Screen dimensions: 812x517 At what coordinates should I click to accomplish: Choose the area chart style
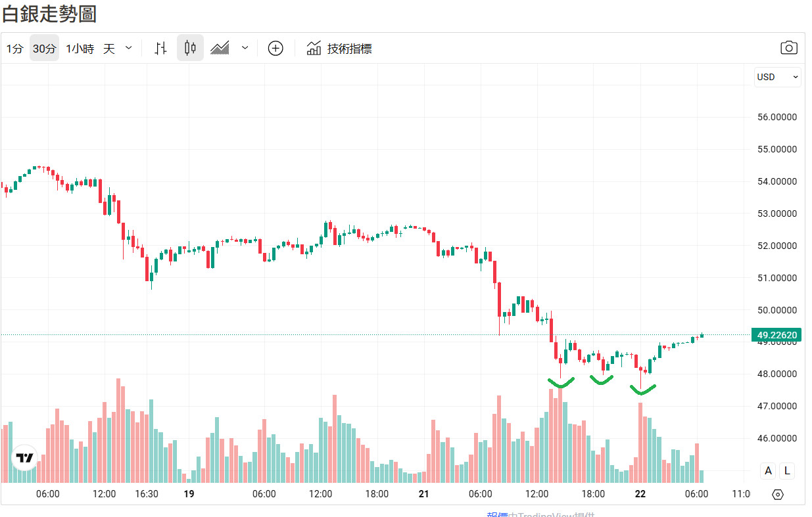(x=220, y=48)
